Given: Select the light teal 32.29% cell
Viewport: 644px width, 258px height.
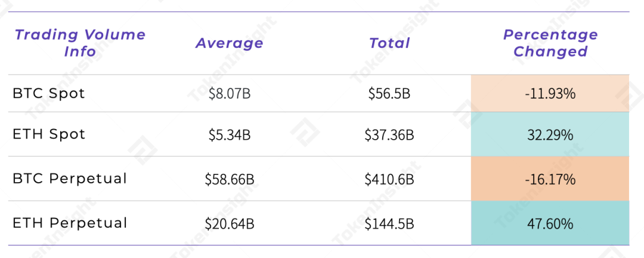Looking at the screenshot, I should click(550, 135).
